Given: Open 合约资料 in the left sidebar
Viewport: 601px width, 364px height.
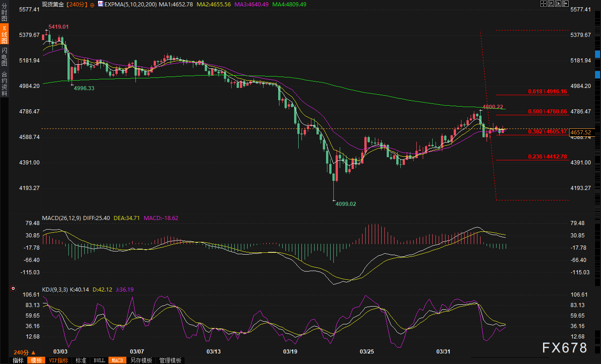Looking at the screenshot, I should pos(4,83).
